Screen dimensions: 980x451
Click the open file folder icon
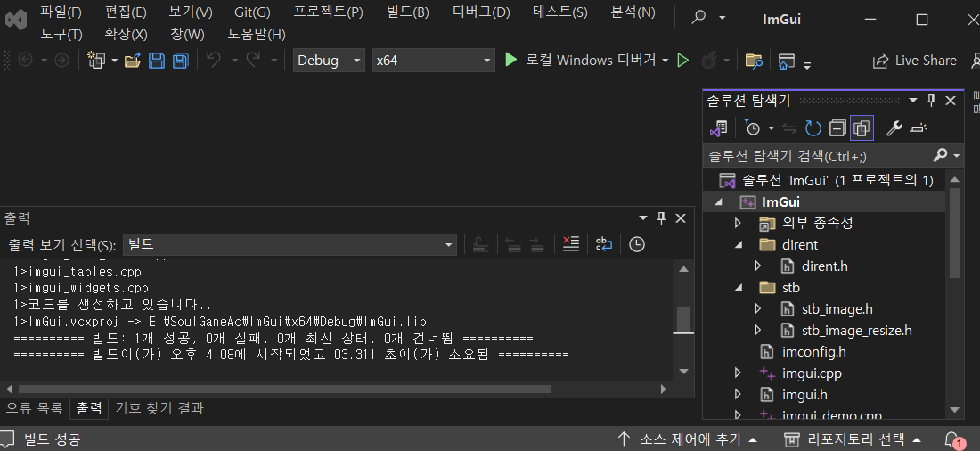click(133, 61)
